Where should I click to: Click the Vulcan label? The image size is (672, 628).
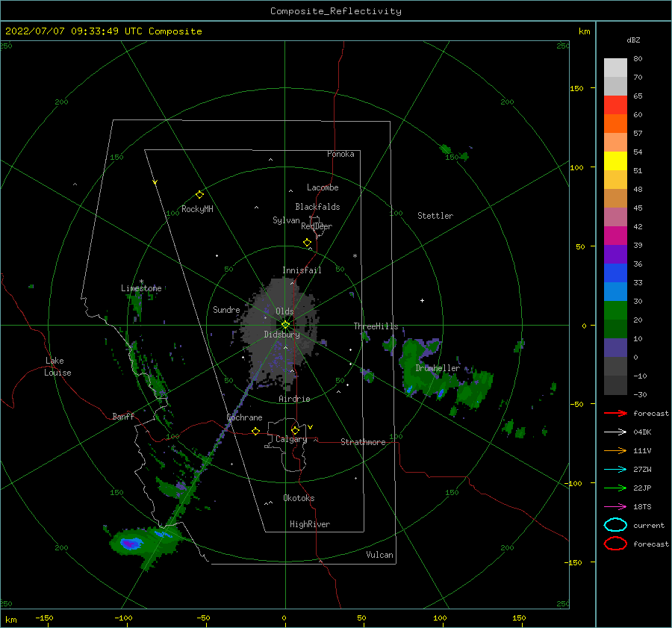380,555
